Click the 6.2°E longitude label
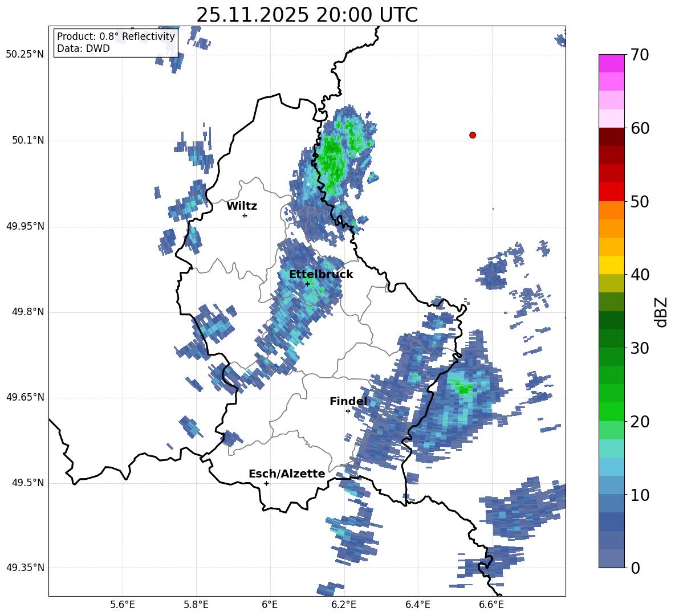675x616 pixels. [344, 605]
